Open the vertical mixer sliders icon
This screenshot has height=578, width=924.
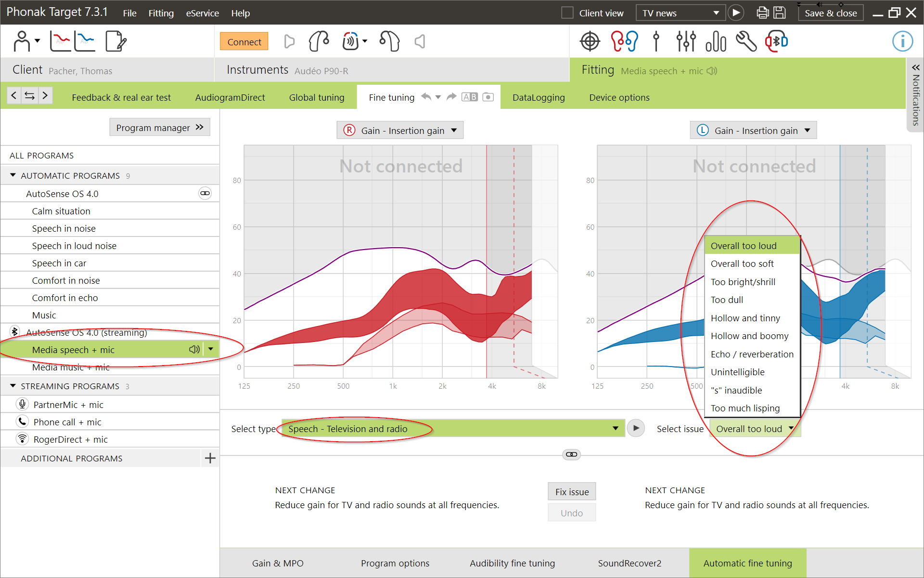[x=686, y=41]
